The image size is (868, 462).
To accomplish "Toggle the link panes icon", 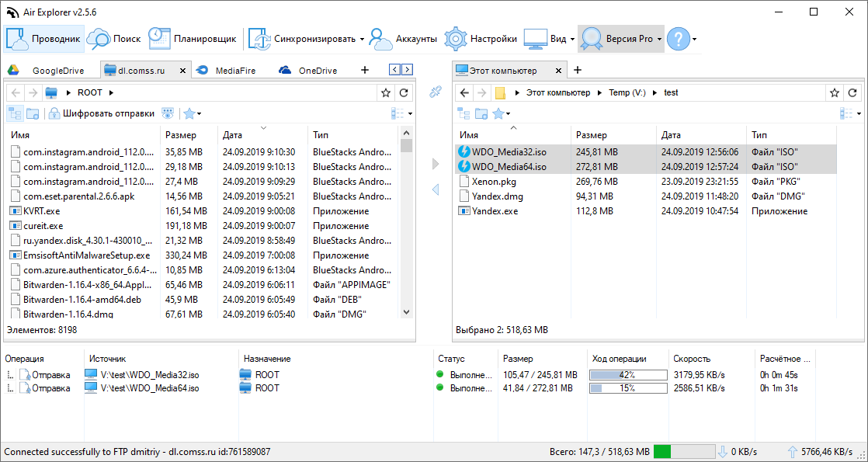I will point(435,92).
